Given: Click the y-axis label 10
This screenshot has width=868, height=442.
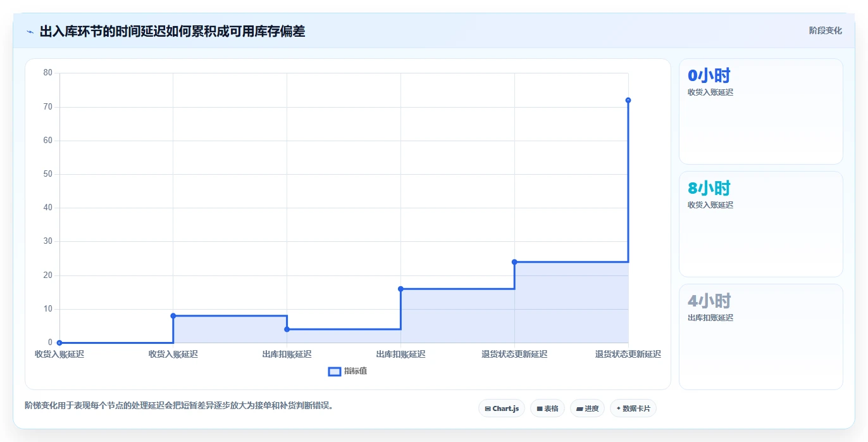Looking at the screenshot, I should click(48, 309).
